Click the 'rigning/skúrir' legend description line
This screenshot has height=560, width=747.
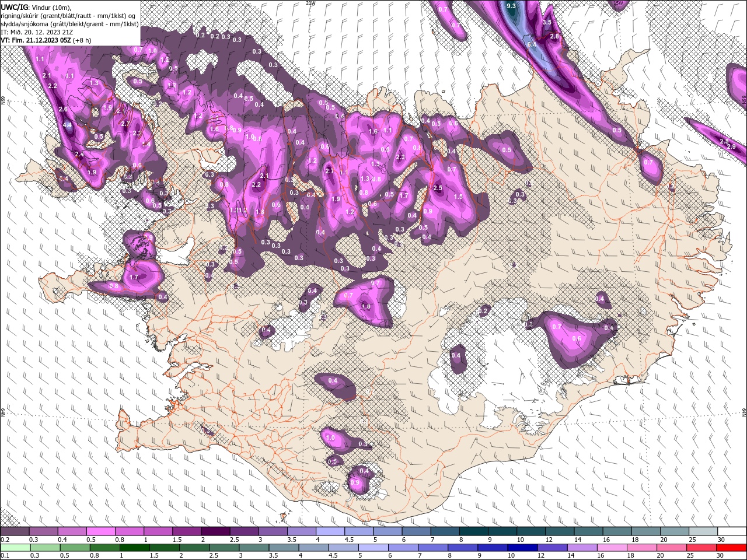pos(68,16)
